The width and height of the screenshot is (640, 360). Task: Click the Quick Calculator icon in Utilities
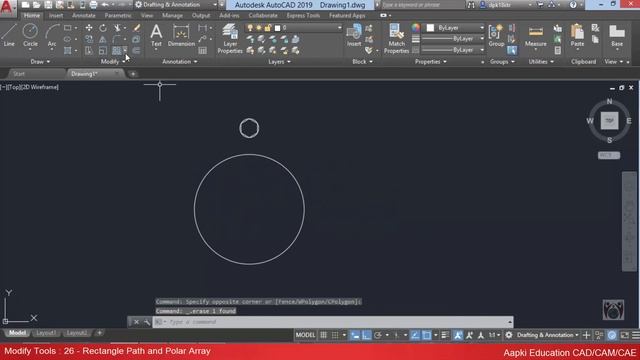[x=558, y=51]
